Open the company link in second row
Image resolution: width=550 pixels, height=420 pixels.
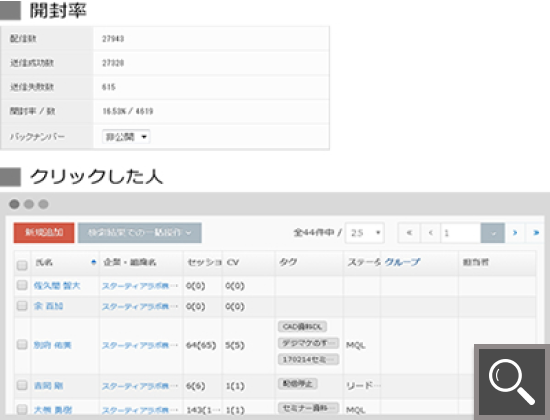[x=140, y=307]
